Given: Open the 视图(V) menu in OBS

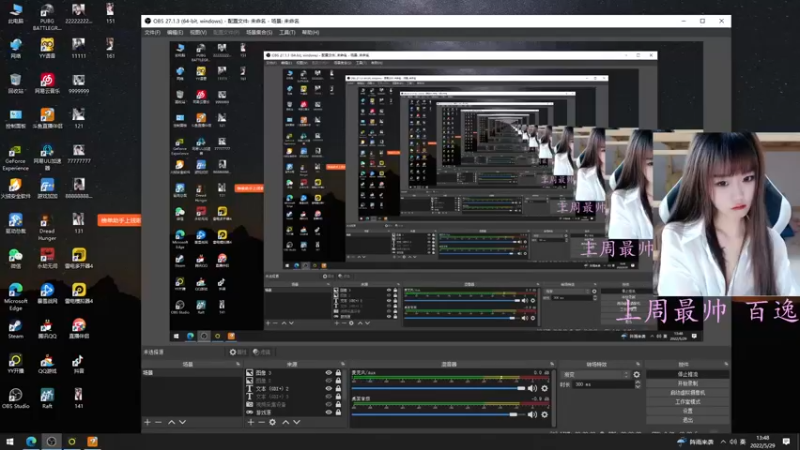Looking at the screenshot, I should click(x=198, y=33).
